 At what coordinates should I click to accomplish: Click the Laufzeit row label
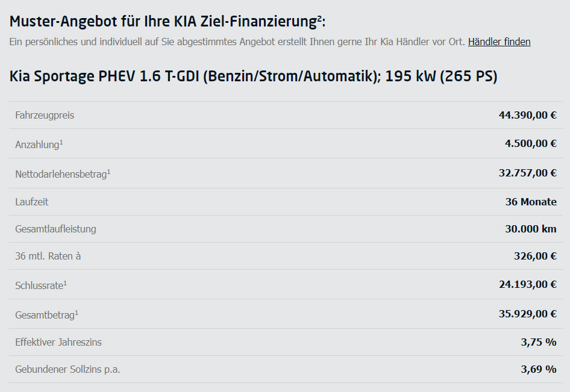(x=31, y=202)
